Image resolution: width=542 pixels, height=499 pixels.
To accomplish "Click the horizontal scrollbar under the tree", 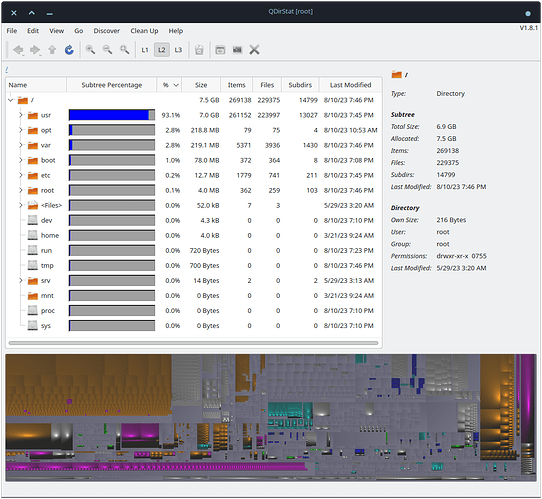I will 193,343.
